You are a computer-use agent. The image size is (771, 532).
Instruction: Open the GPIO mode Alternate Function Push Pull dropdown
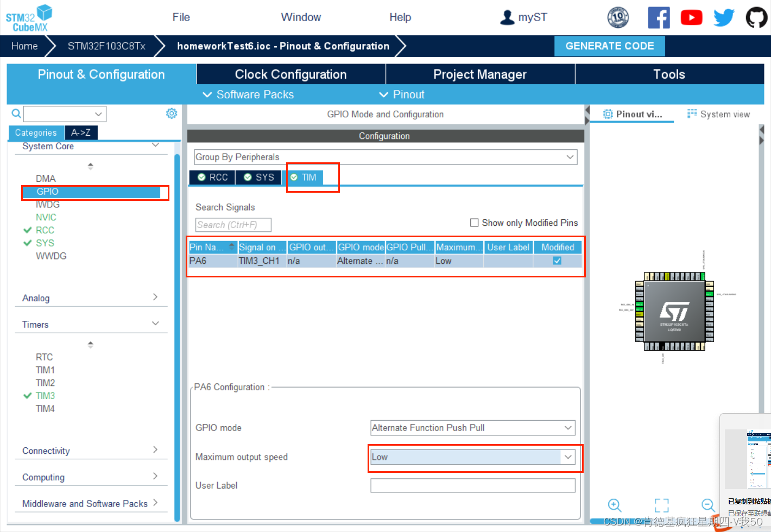[x=472, y=428]
